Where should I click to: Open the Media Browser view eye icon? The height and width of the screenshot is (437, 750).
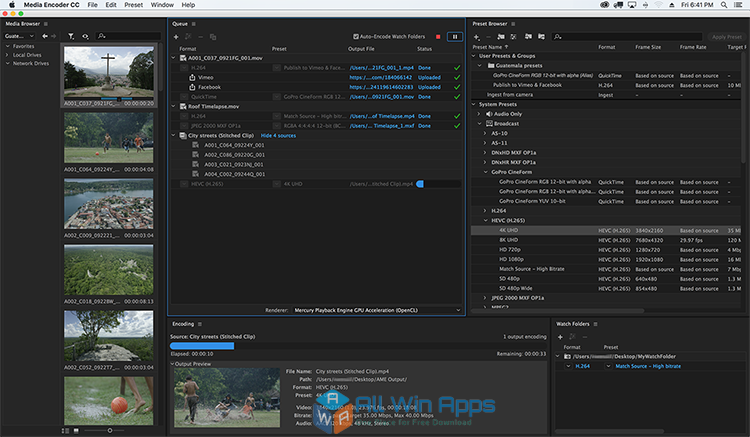pyautogui.click(x=85, y=36)
